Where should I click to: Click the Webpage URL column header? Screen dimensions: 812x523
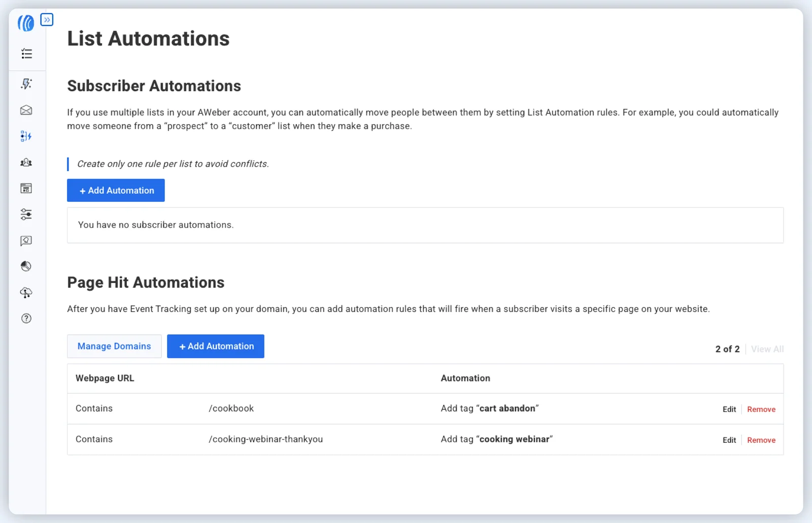[x=105, y=378]
